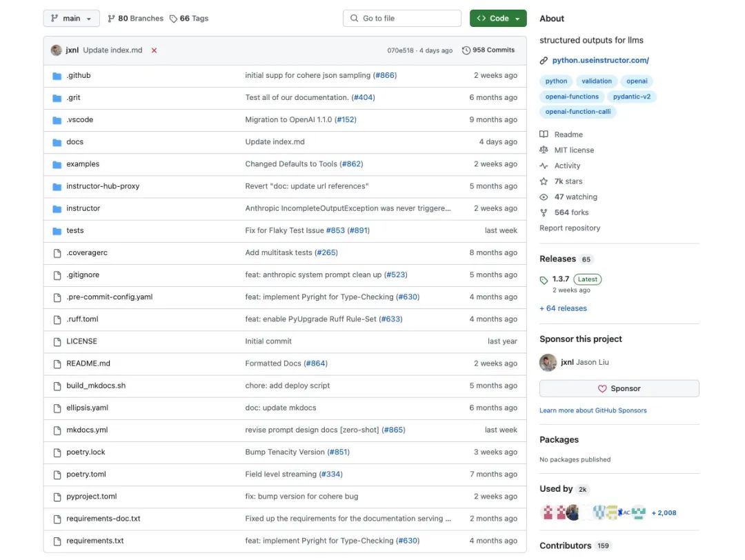Open the instructor folder

pos(83,208)
